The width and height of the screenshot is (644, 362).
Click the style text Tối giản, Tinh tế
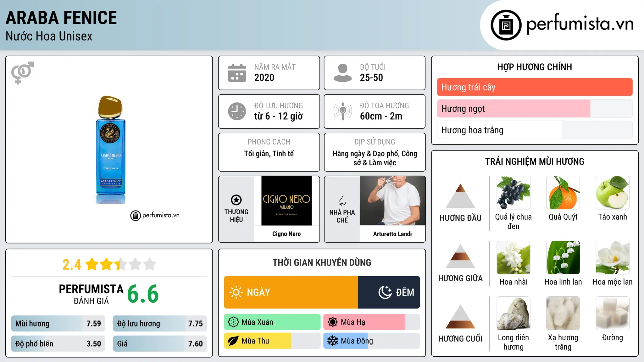(x=269, y=154)
